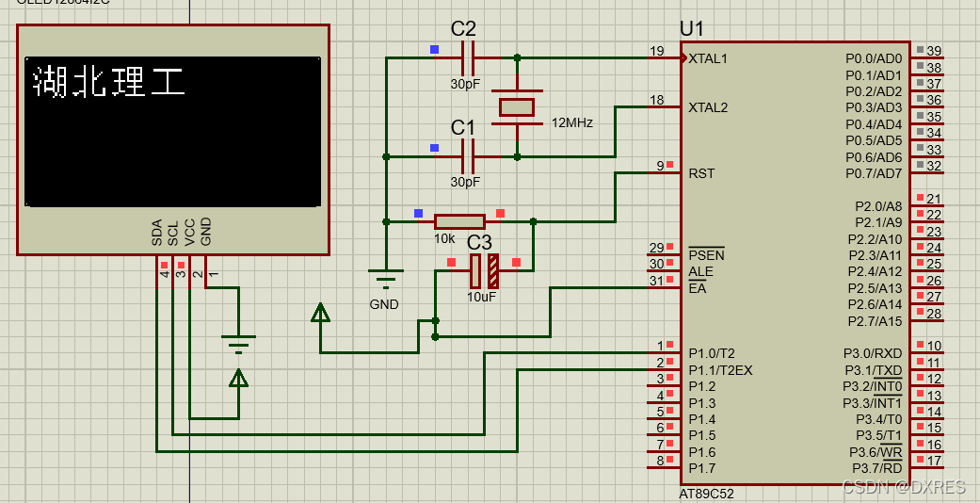Click the C3 reference label
The height and width of the screenshot is (503, 980).
click(479, 242)
